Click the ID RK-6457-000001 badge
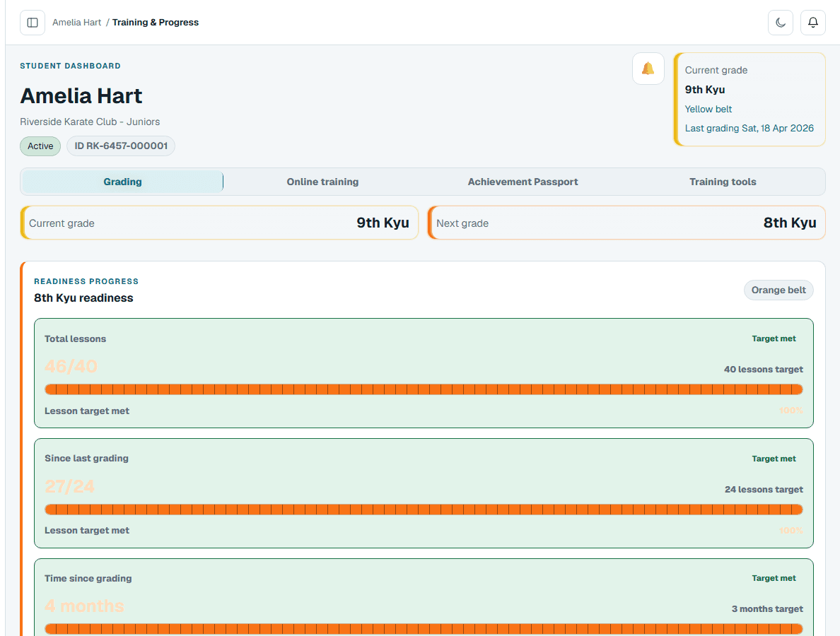This screenshot has width=840, height=636. coord(121,146)
